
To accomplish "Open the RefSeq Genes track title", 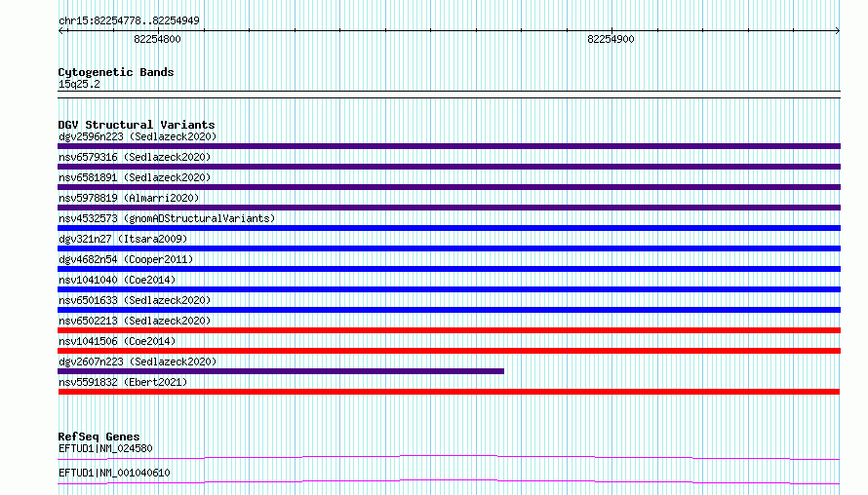I will pos(99,437).
